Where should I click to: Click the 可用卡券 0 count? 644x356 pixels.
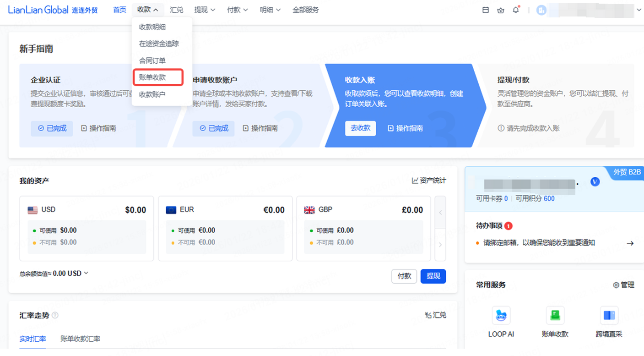[492, 198]
